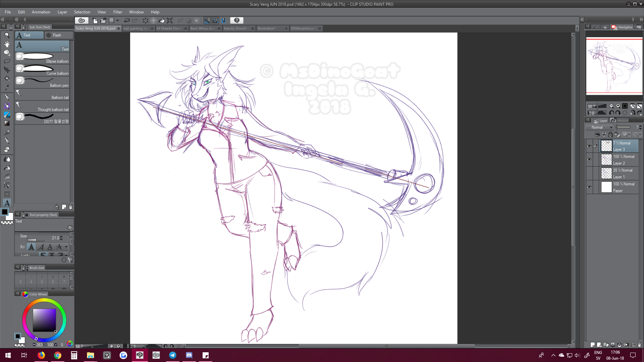Hide Layer 2 using its eye icon
Screen dimensions: 644x362
(589, 160)
